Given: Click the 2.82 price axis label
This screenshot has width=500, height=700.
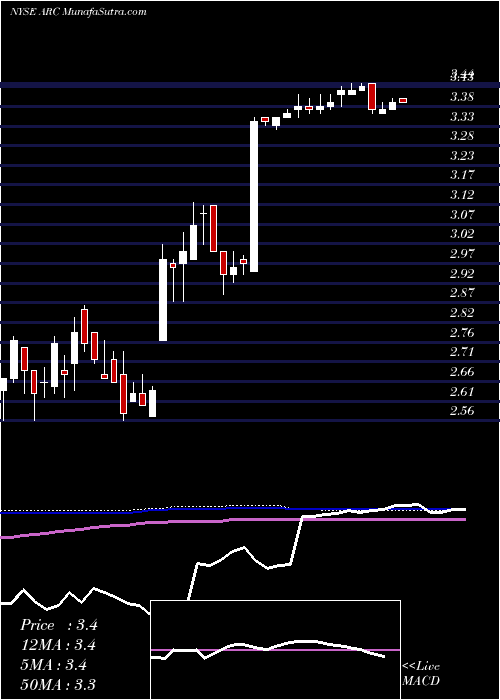Looking at the screenshot, I should coord(462,312).
